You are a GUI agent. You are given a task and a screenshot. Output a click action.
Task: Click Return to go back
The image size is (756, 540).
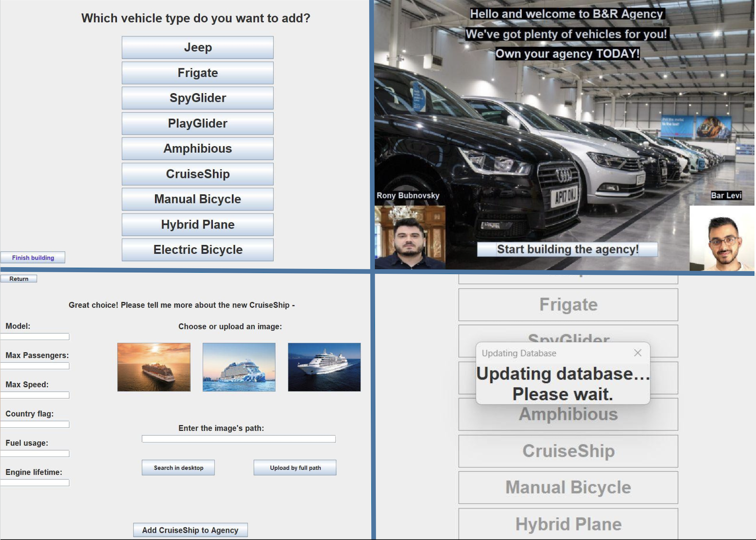click(x=19, y=278)
